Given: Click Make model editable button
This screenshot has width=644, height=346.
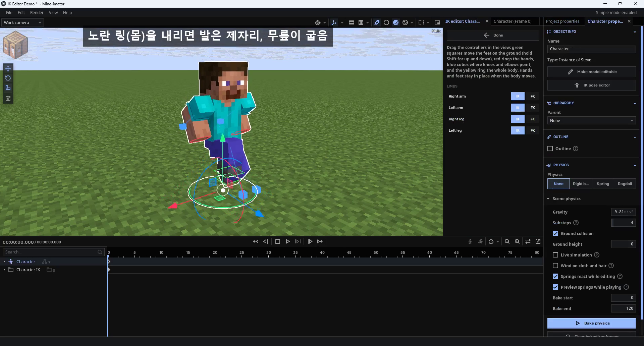Looking at the screenshot, I should point(591,72).
